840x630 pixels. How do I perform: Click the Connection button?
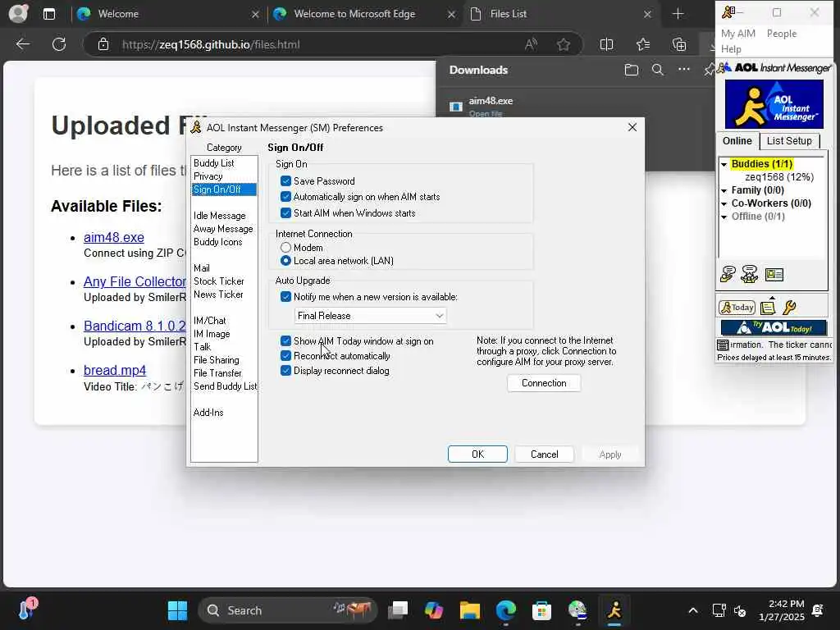(x=544, y=383)
